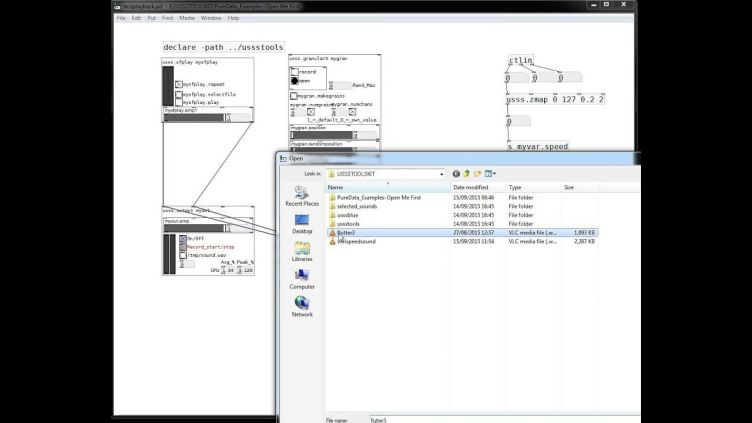Go up one folder level
This screenshot has width=752, height=423.
(466, 174)
